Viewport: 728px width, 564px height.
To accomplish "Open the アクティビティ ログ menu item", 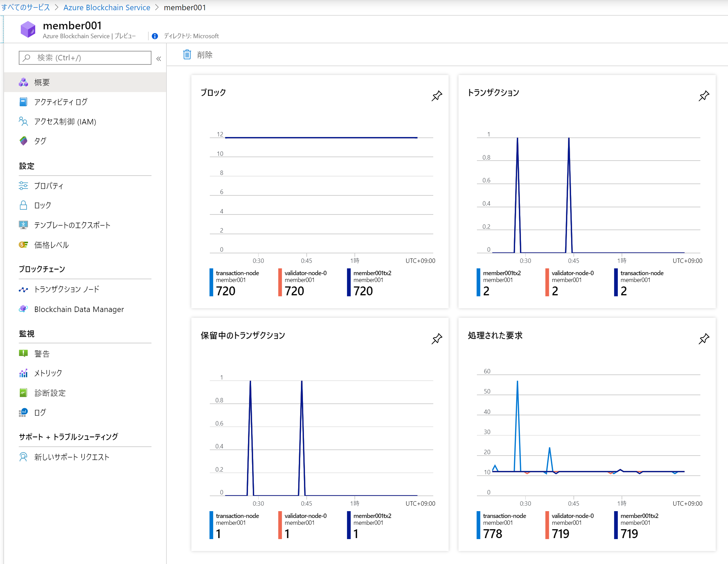I will click(x=61, y=102).
